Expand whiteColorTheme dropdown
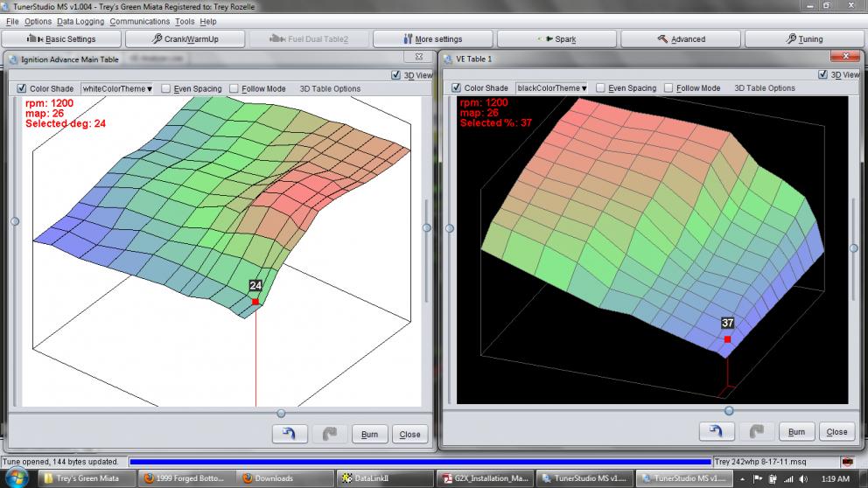 (x=117, y=88)
